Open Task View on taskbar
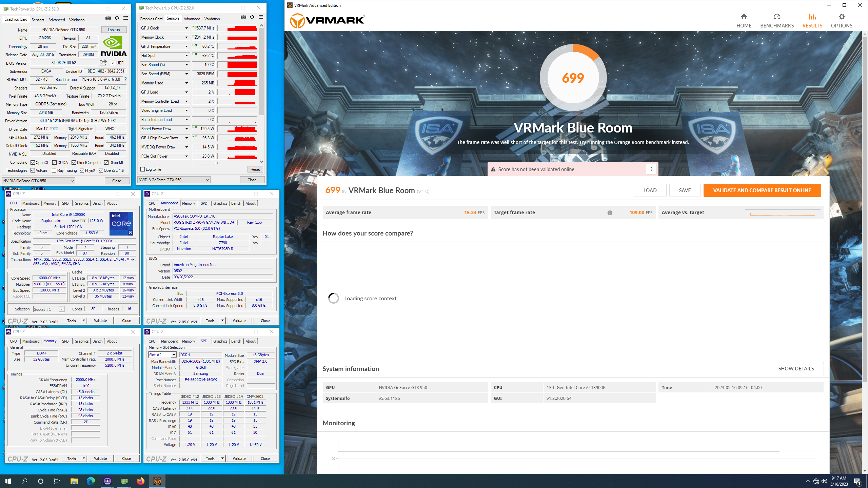The image size is (868, 488). [57, 481]
